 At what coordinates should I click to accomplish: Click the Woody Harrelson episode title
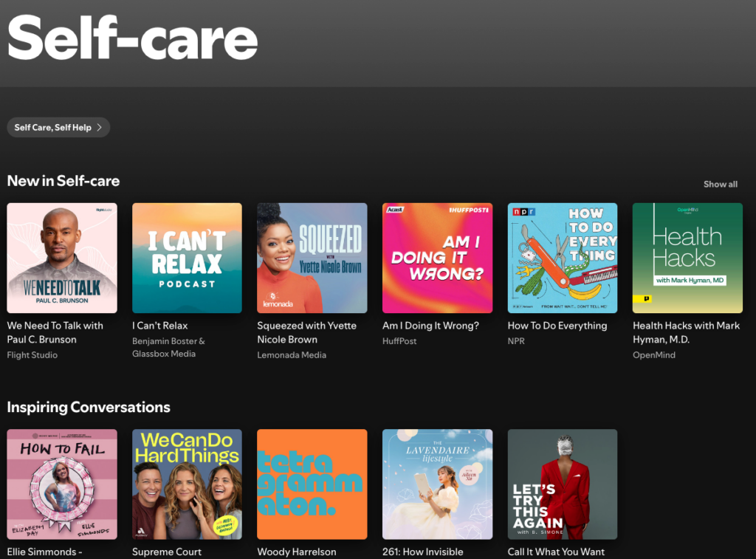(297, 552)
